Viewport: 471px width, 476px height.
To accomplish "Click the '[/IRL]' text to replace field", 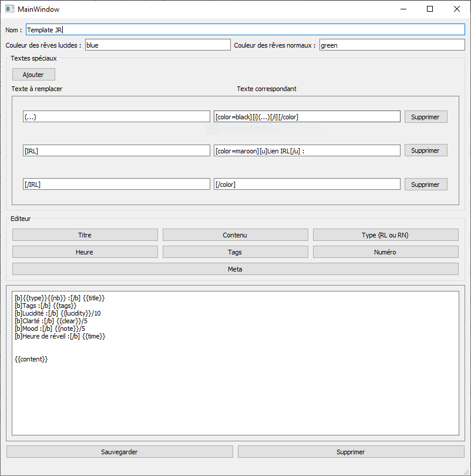I will coord(116,185).
